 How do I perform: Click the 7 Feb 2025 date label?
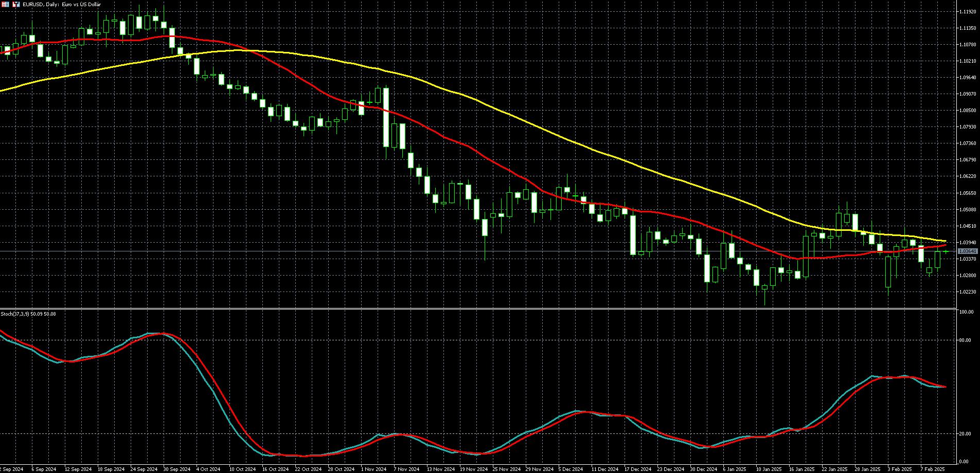pyautogui.click(x=933, y=469)
